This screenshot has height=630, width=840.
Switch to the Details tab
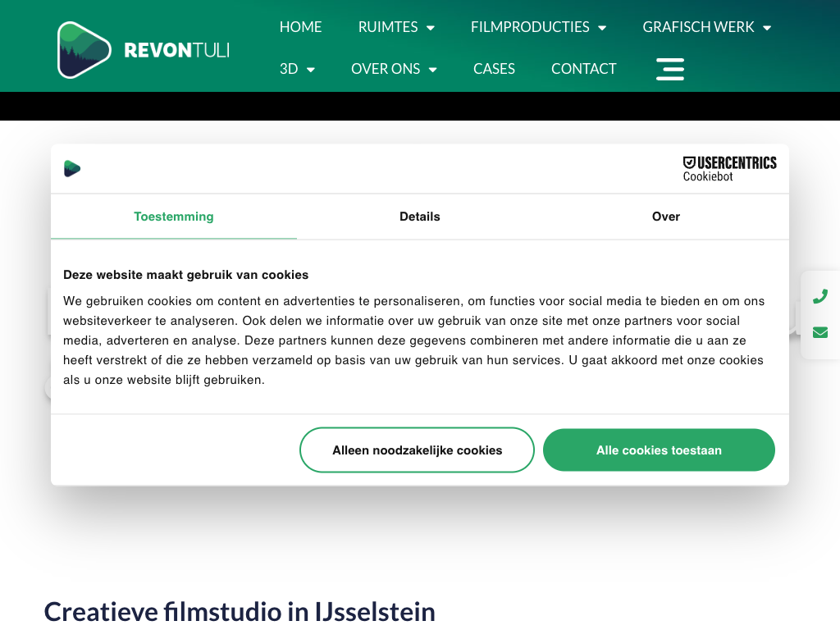click(420, 217)
